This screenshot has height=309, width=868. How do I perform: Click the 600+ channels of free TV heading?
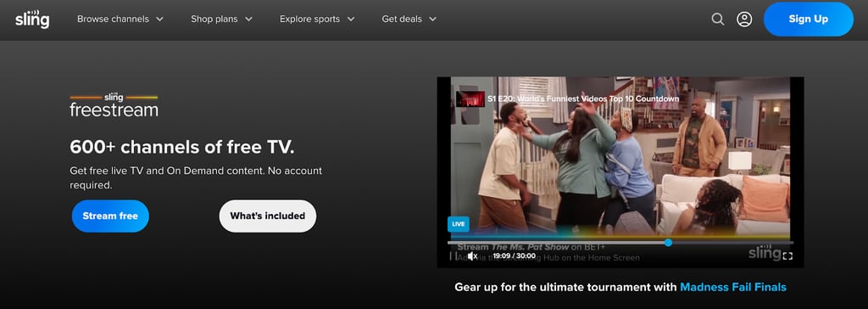point(182,148)
